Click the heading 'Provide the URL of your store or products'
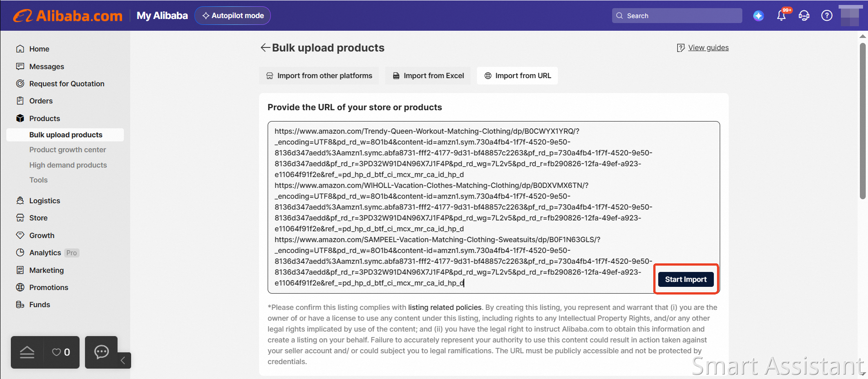This screenshot has width=868, height=379. coord(355,108)
